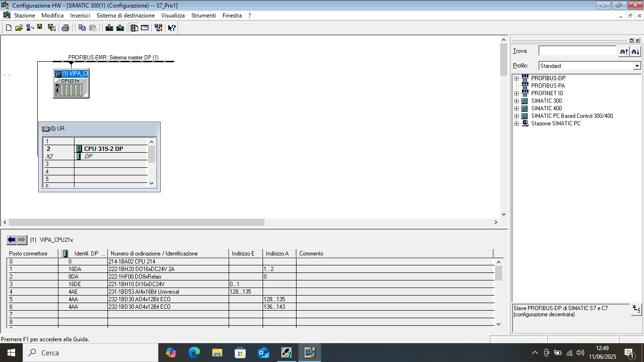The width and height of the screenshot is (644, 362).
Task: Click the New document toolbar icon
Action: [8, 28]
